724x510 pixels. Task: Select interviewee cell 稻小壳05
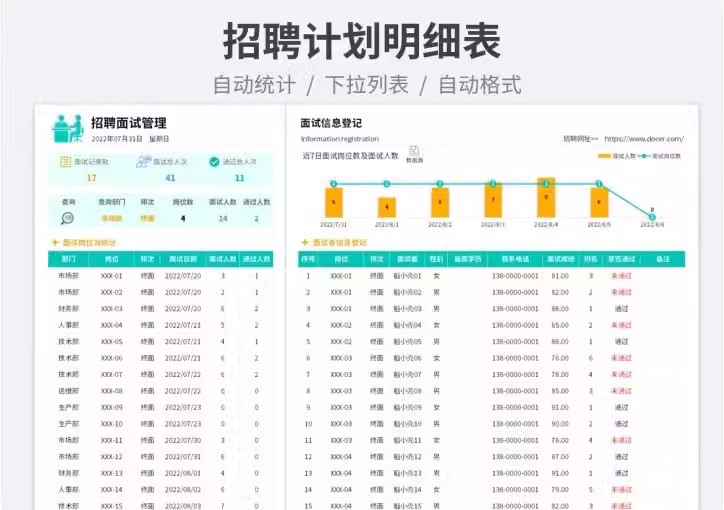click(x=407, y=342)
